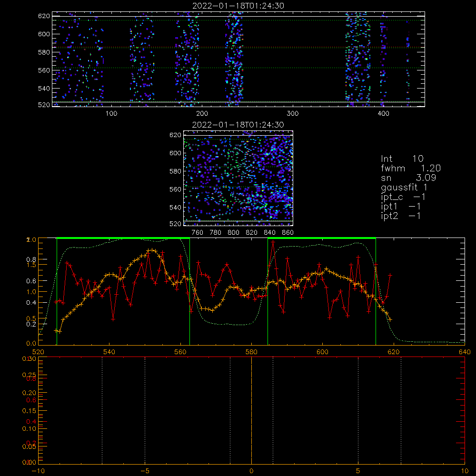Image resolution: width=476 pixels, height=476 pixels.
Task: Click the 640 x-axis label of the profile plot
Action: click(x=465, y=352)
